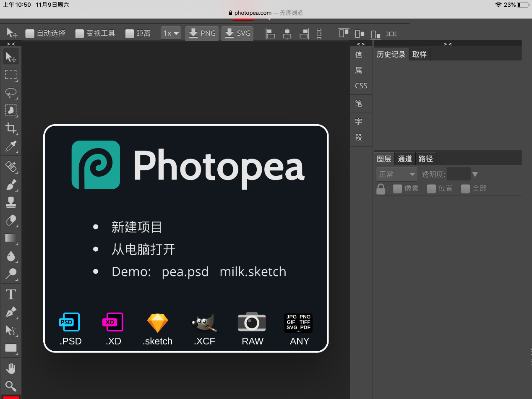Image resolution: width=532 pixels, height=399 pixels.
Task: Click the layer lock padlock icon
Action: click(x=381, y=189)
